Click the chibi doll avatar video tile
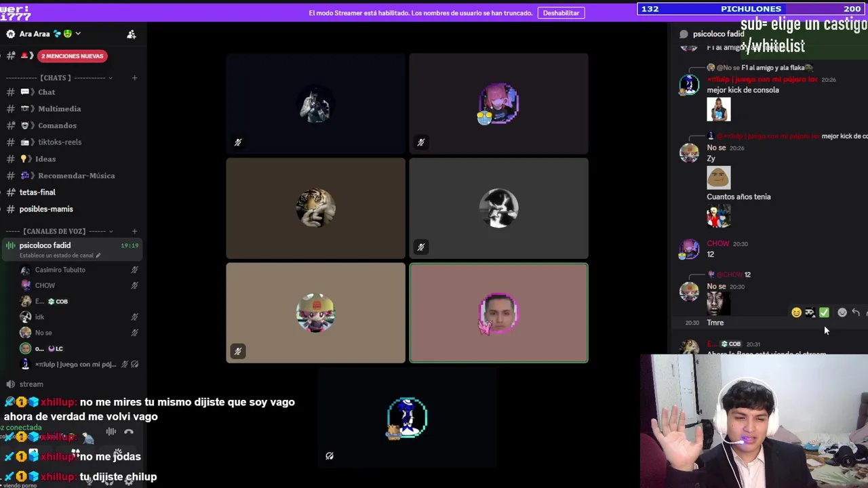868x488 pixels. click(x=315, y=313)
